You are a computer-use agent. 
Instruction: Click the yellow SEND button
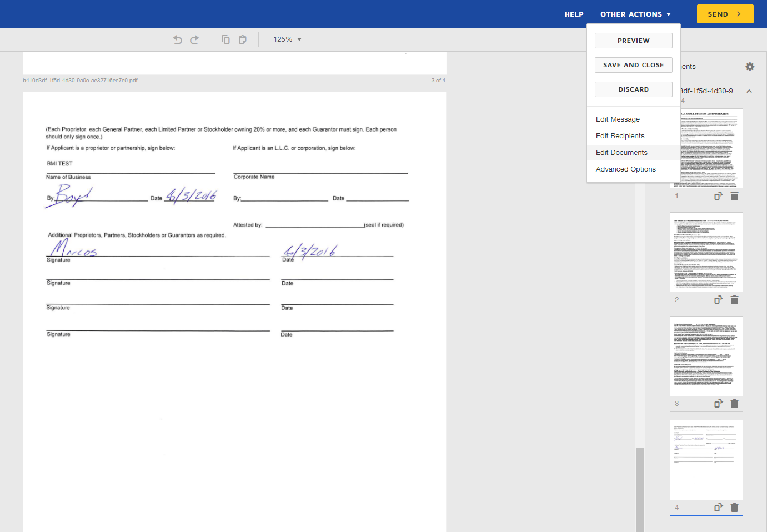725,14
